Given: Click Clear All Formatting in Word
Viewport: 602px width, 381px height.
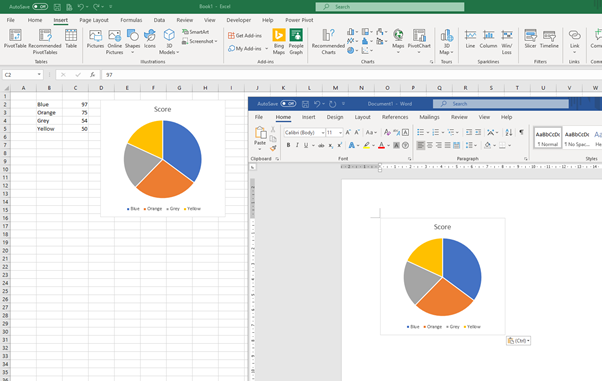Looking at the screenshot, I should [x=387, y=132].
